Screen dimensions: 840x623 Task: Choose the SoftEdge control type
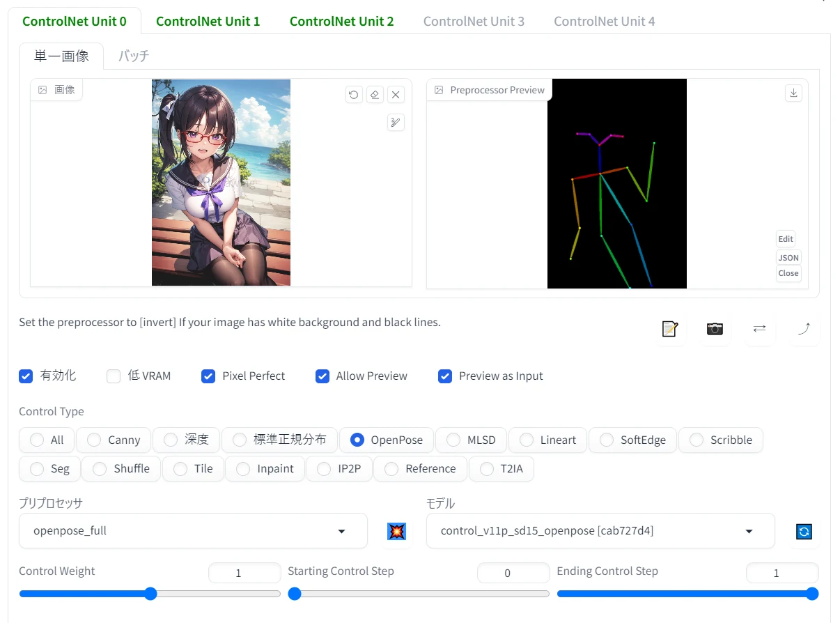pos(632,440)
